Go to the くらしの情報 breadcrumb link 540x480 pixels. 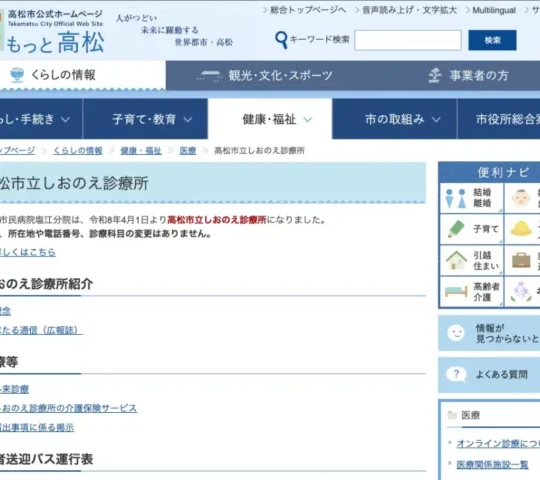pos(77,150)
